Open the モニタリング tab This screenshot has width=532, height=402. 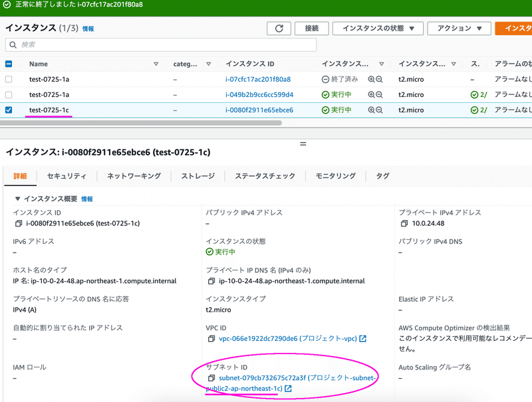(336, 176)
